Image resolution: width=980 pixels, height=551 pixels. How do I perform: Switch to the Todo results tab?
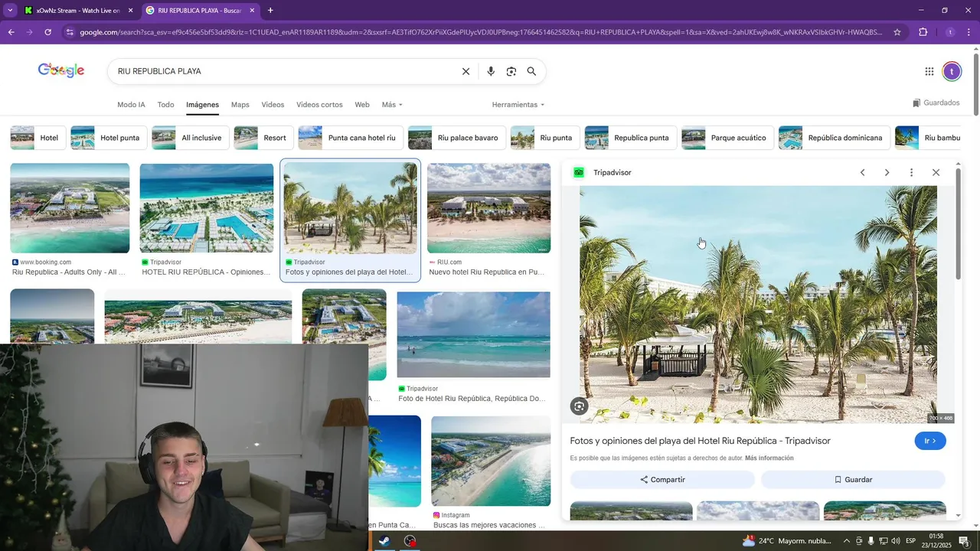pyautogui.click(x=165, y=104)
